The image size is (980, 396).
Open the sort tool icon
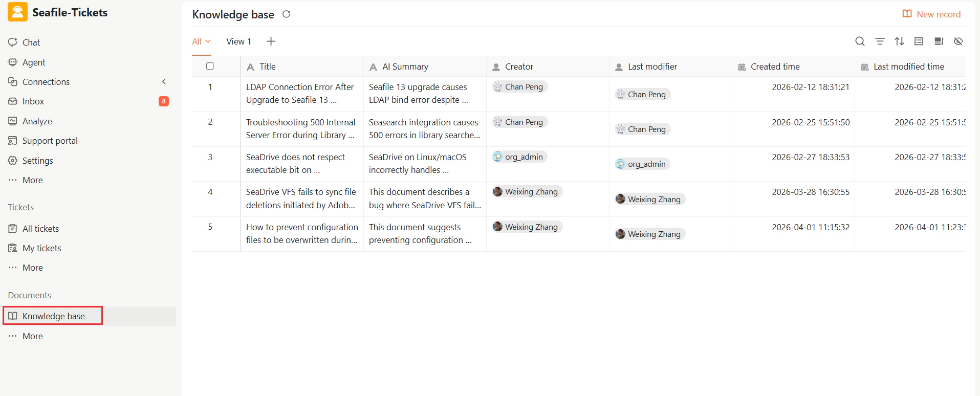(x=900, y=41)
